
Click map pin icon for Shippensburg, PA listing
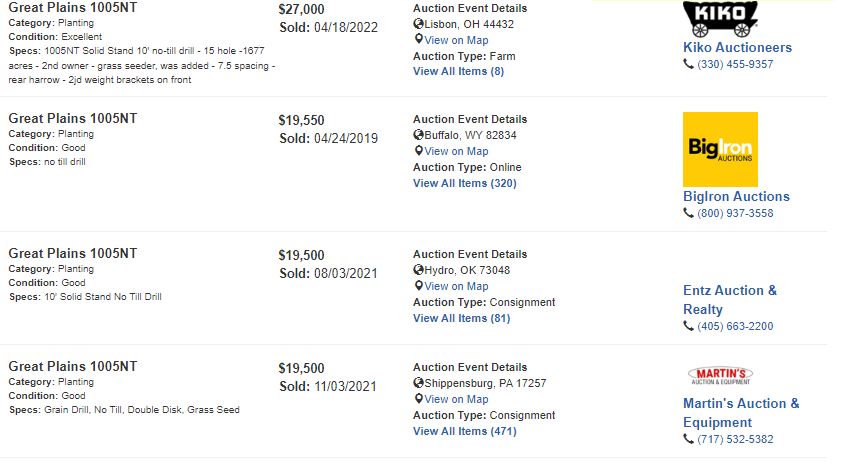click(419, 398)
